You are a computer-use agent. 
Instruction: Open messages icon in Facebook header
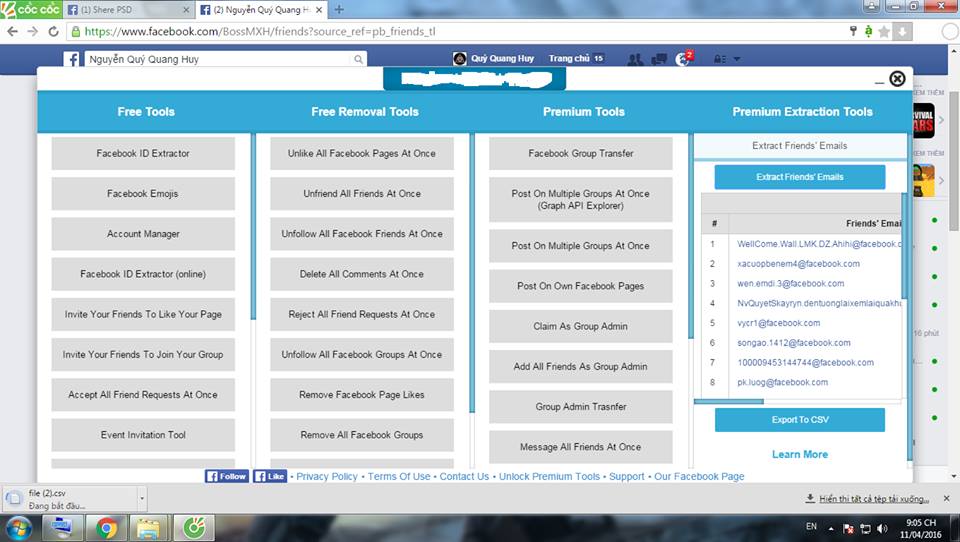(x=659, y=59)
